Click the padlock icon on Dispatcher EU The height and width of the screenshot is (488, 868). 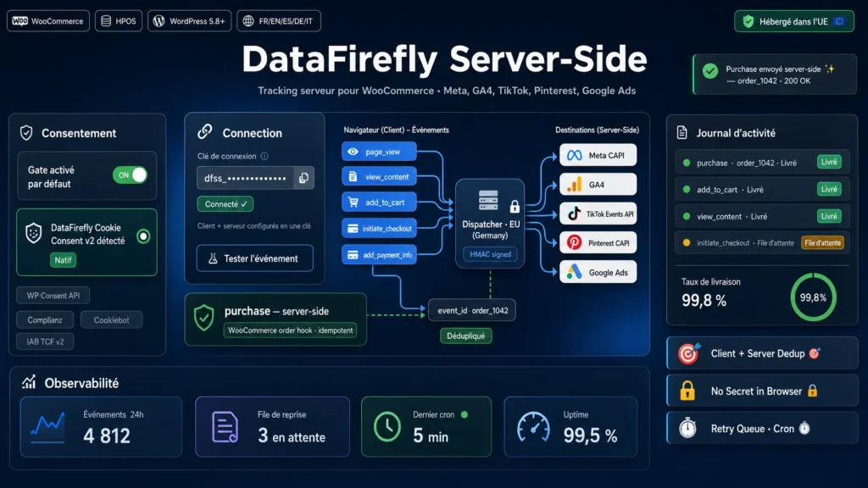[515, 207]
